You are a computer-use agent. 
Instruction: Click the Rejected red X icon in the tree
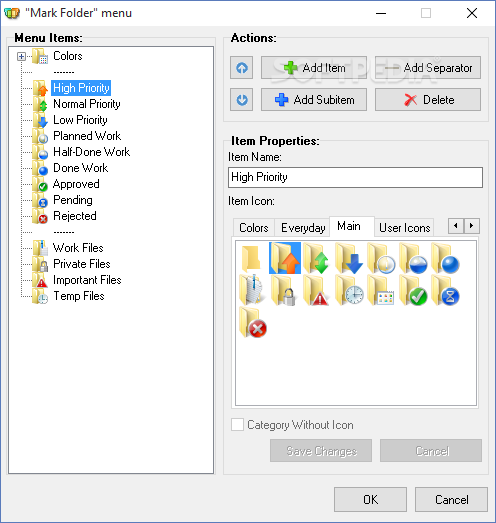40,216
